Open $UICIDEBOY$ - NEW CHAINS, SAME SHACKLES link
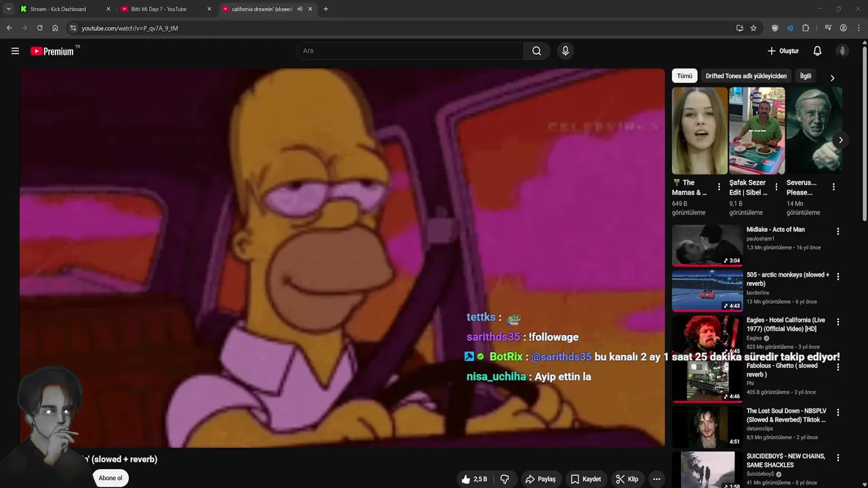868x488 pixels. tap(786, 461)
